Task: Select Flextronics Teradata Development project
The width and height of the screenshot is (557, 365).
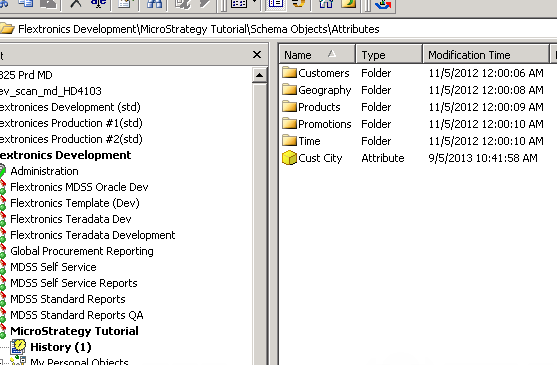Action: [93, 235]
